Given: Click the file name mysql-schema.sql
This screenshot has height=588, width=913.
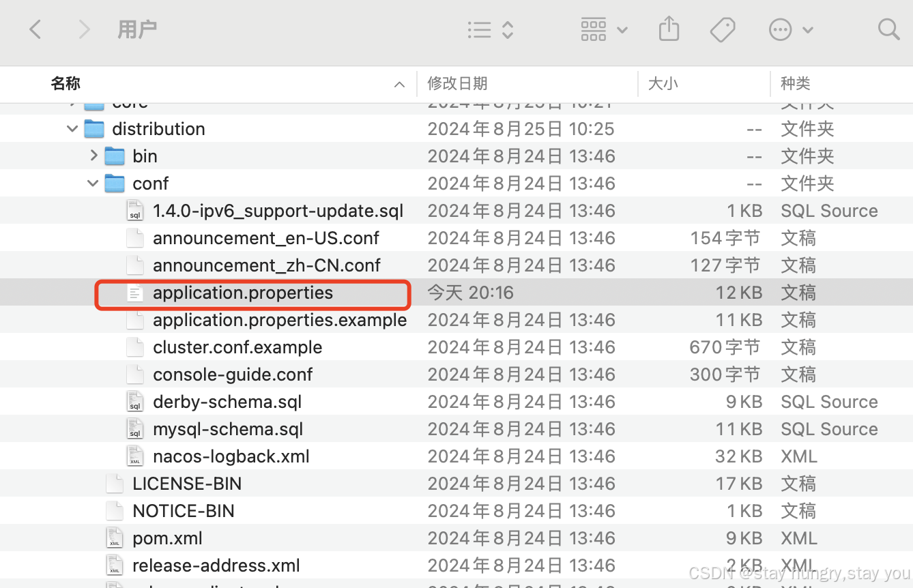Looking at the screenshot, I should click(228, 430).
